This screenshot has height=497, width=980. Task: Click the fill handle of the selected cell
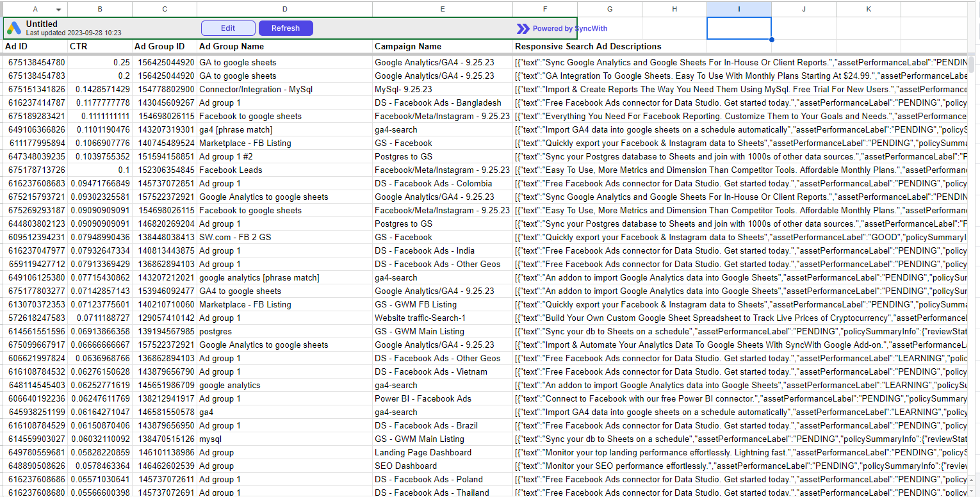pos(771,40)
